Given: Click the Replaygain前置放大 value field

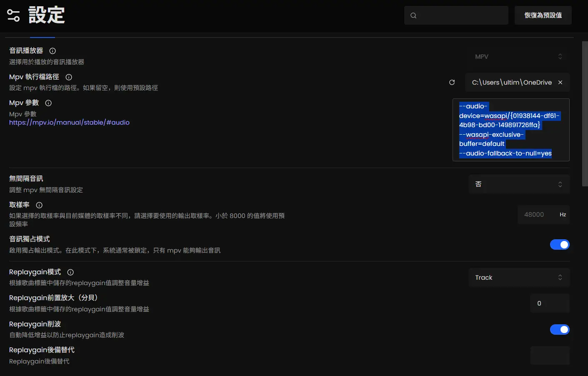Looking at the screenshot, I should click(x=549, y=303).
